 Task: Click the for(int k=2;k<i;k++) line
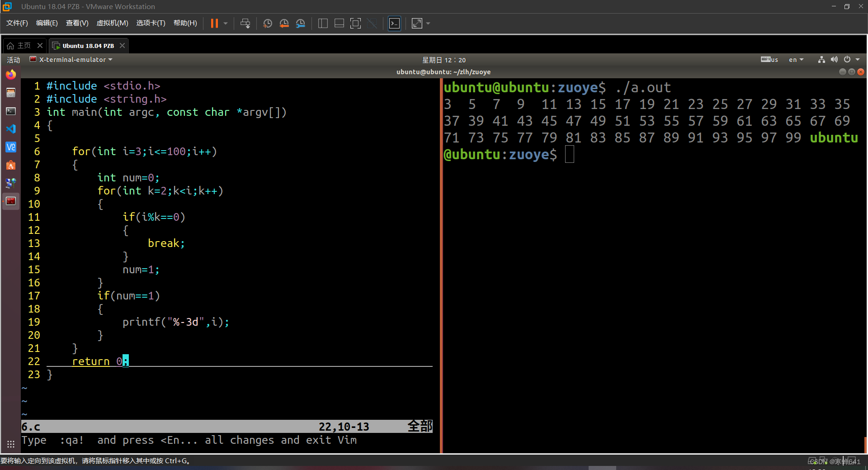click(160, 191)
